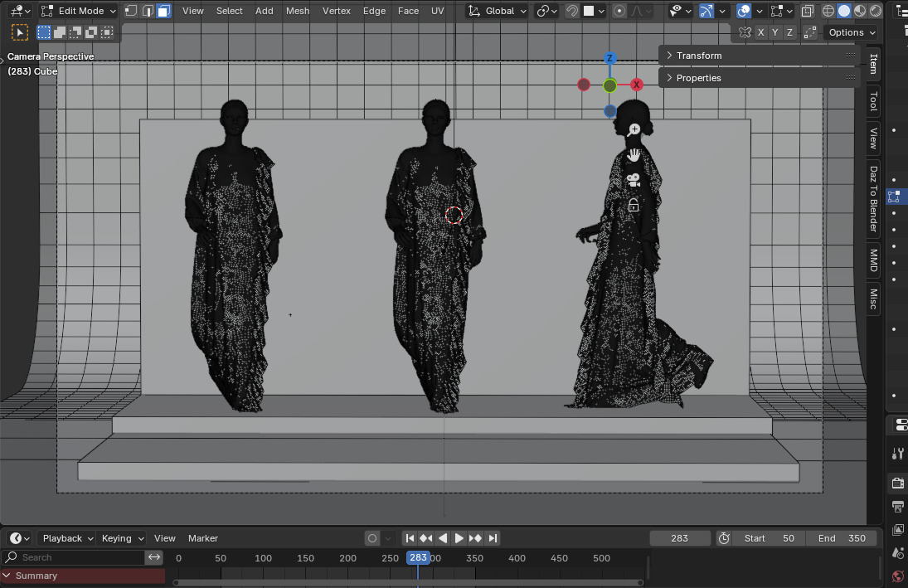Open the Select menu
The image size is (908, 588).
tap(230, 11)
